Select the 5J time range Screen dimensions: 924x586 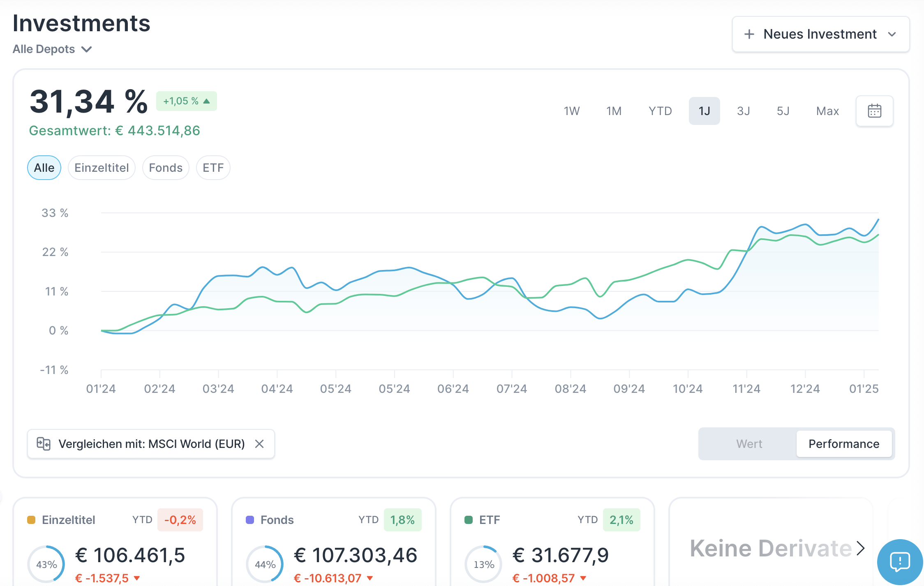point(783,111)
